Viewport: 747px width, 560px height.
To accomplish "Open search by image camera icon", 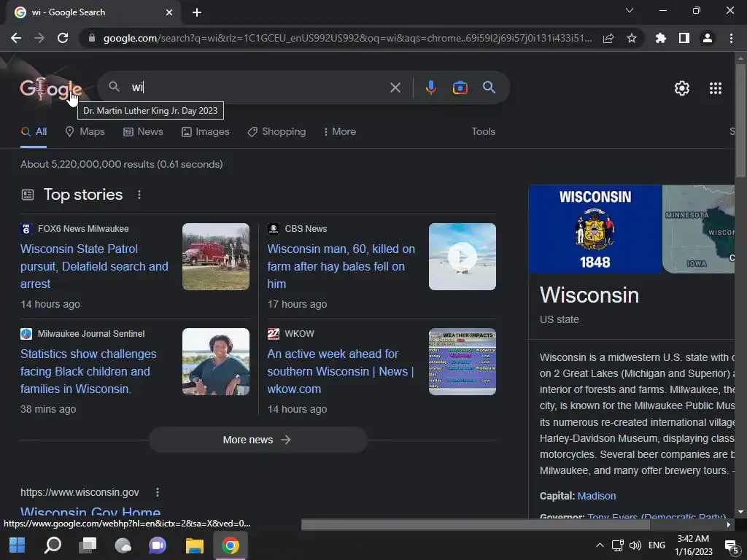I will [460, 87].
